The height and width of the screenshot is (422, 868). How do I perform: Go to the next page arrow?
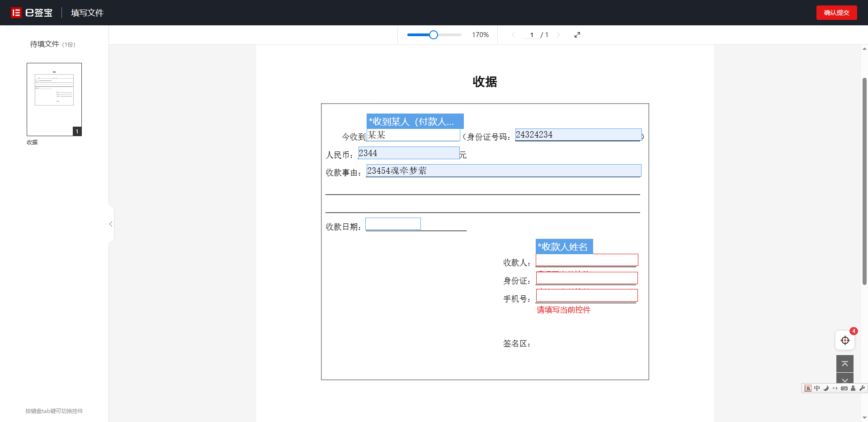point(558,35)
